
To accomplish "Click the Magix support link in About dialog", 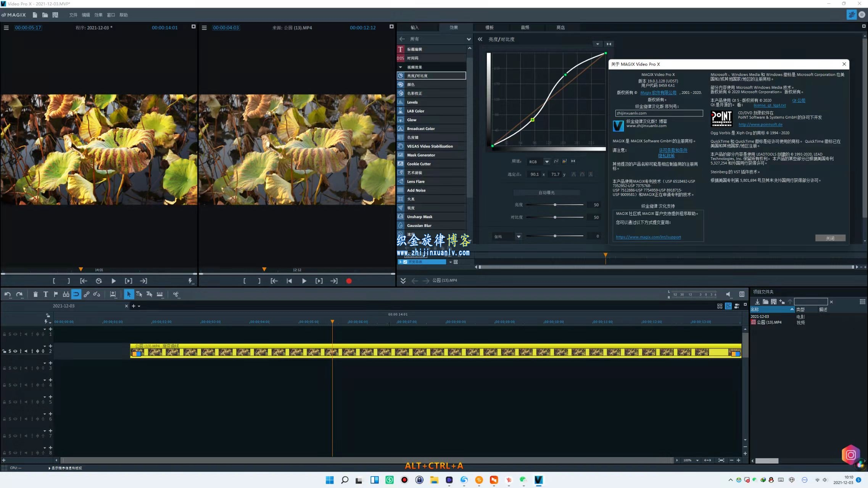I will 649,237.
